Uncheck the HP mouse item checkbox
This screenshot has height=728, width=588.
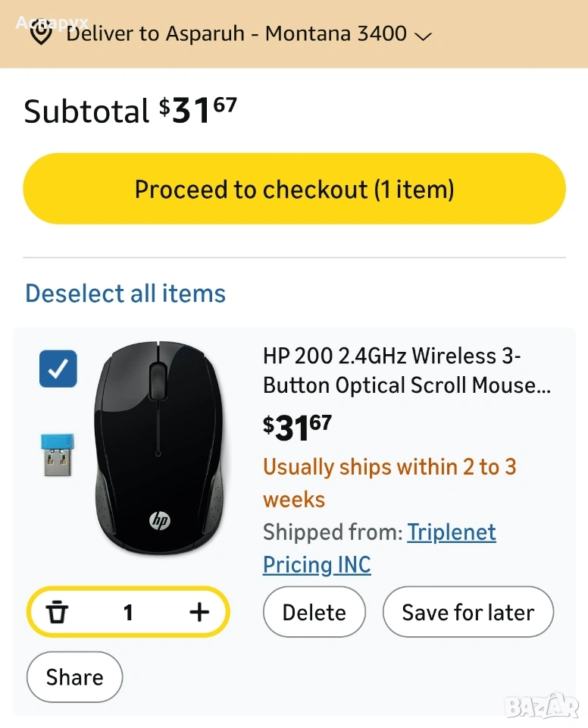click(x=58, y=369)
